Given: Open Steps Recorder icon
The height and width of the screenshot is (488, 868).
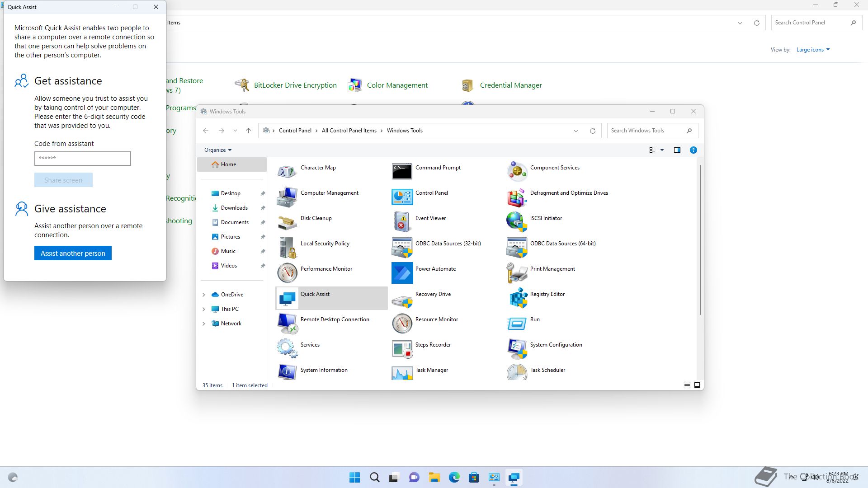Looking at the screenshot, I should click(x=402, y=348).
